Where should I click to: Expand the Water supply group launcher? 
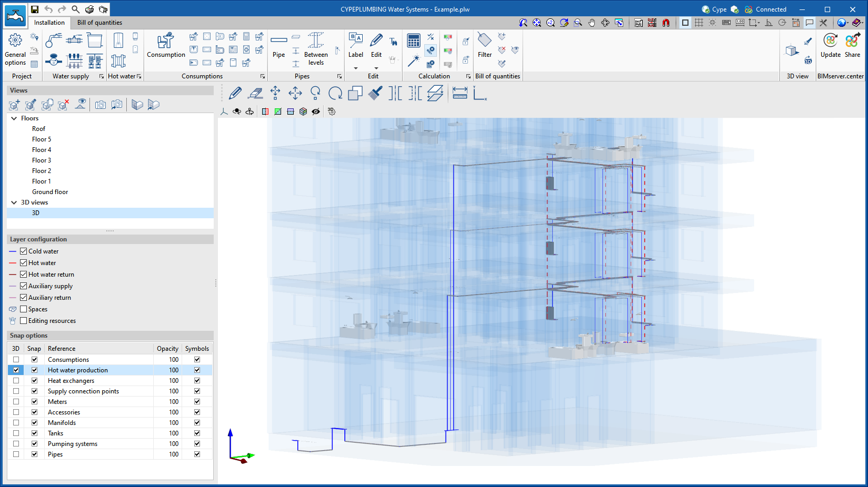[x=102, y=76]
